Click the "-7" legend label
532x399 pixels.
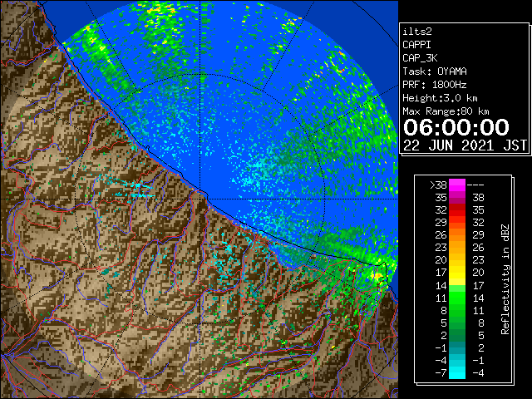click(441, 373)
